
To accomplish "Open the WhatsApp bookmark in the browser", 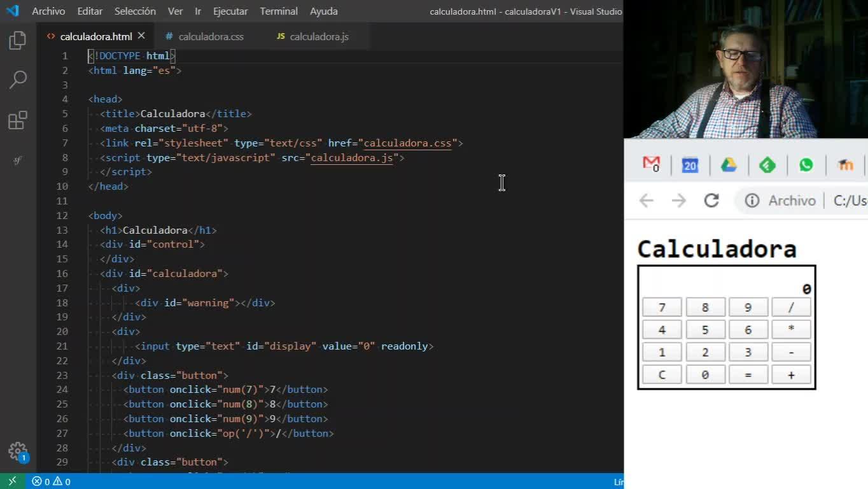I will coord(806,165).
